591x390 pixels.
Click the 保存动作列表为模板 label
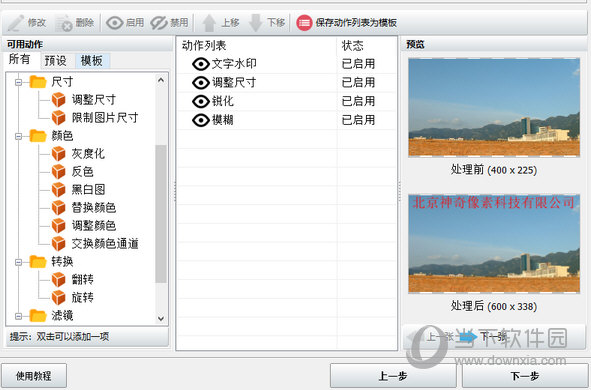[x=356, y=23]
